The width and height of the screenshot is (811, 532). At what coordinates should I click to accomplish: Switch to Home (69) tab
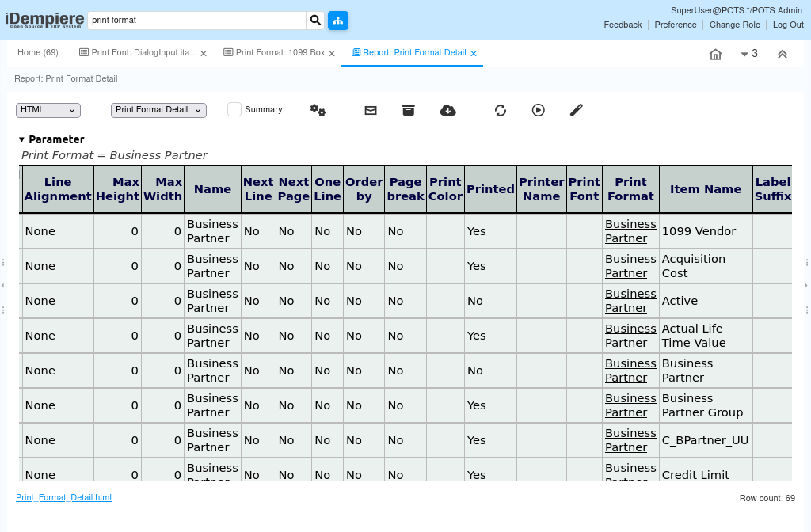pos(38,53)
